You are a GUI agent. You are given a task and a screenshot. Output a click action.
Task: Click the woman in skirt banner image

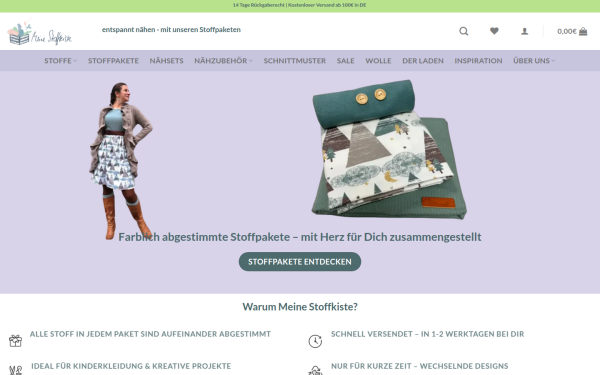tap(121, 161)
